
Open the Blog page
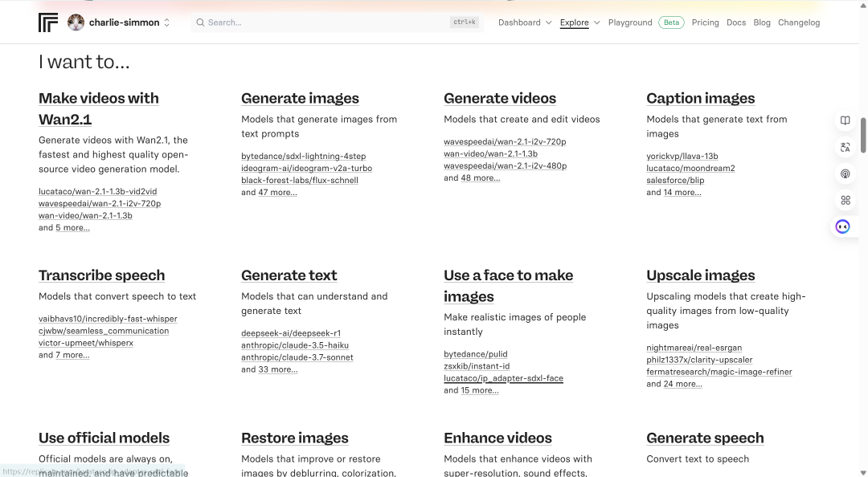point(762,22)
